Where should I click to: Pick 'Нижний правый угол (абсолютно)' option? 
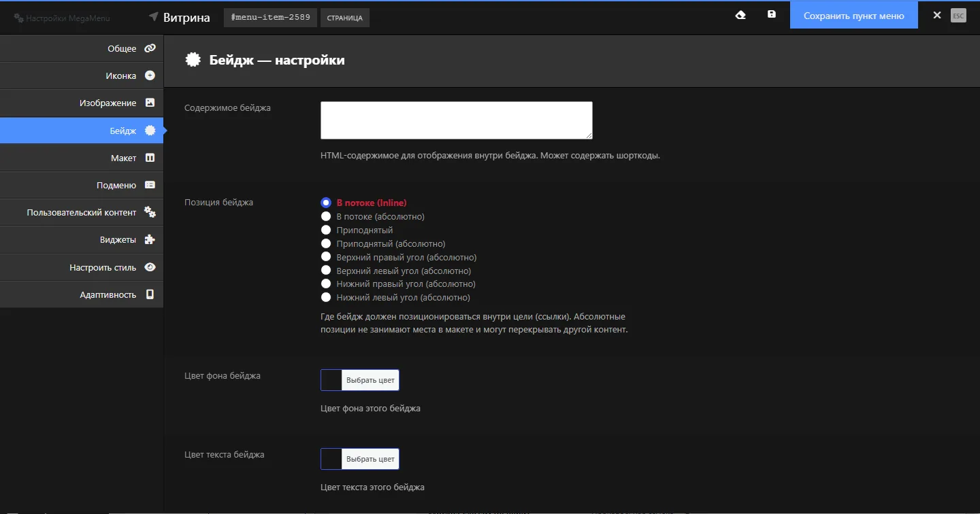pos(326,284)
